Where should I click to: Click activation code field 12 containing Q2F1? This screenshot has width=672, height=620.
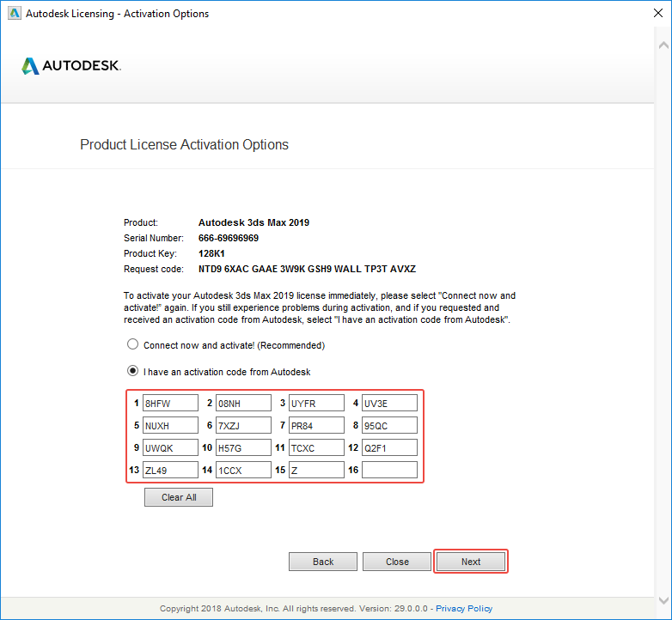point(389,447)
